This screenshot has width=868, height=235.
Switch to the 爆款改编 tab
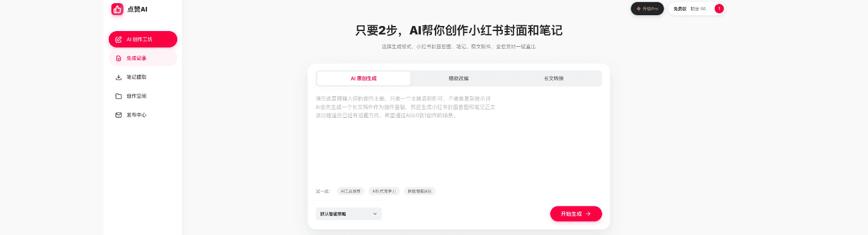pos(459,79)
